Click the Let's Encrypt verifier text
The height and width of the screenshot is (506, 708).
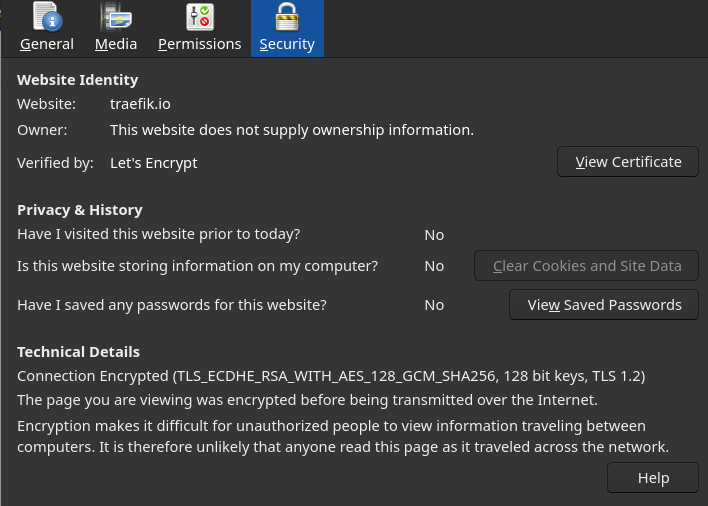click(154, 163)
